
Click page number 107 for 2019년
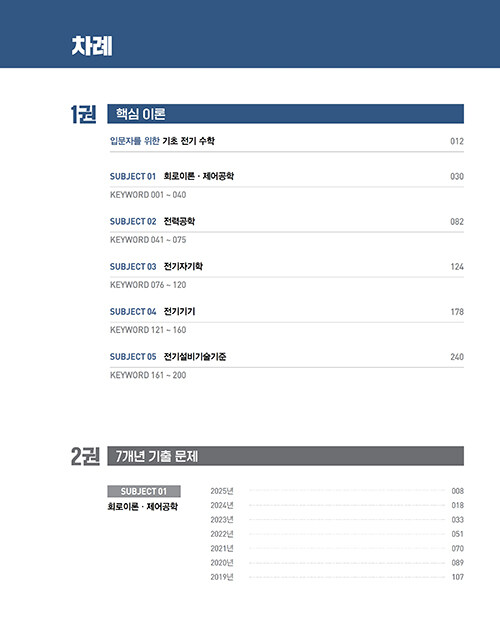pyautogui.click(x=458, y=577)
